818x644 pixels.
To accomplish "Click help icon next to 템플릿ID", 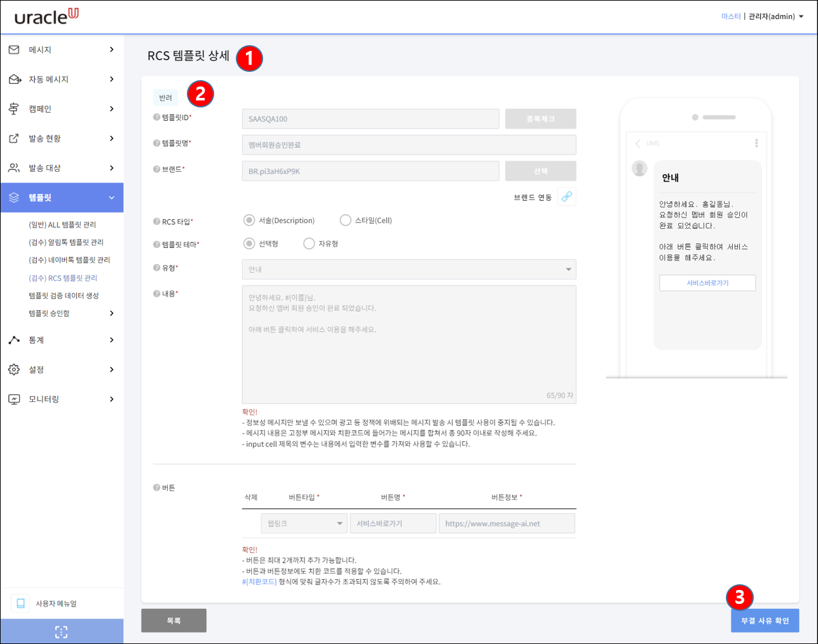I will coord(156,117).
